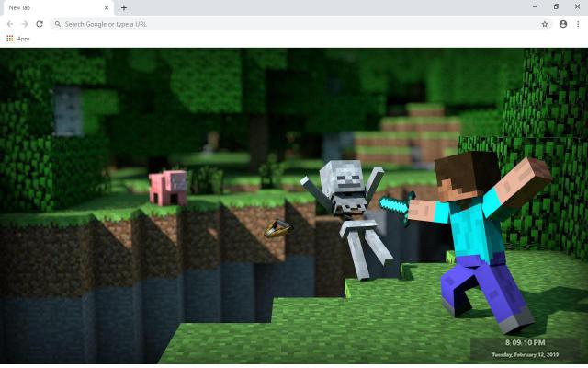
Task: Minimize the Chrome window
Action: 535,6
